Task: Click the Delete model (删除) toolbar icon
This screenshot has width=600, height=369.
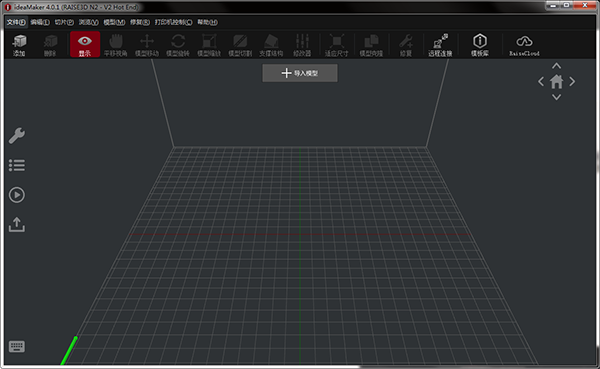Action: (x=50, y=45)
